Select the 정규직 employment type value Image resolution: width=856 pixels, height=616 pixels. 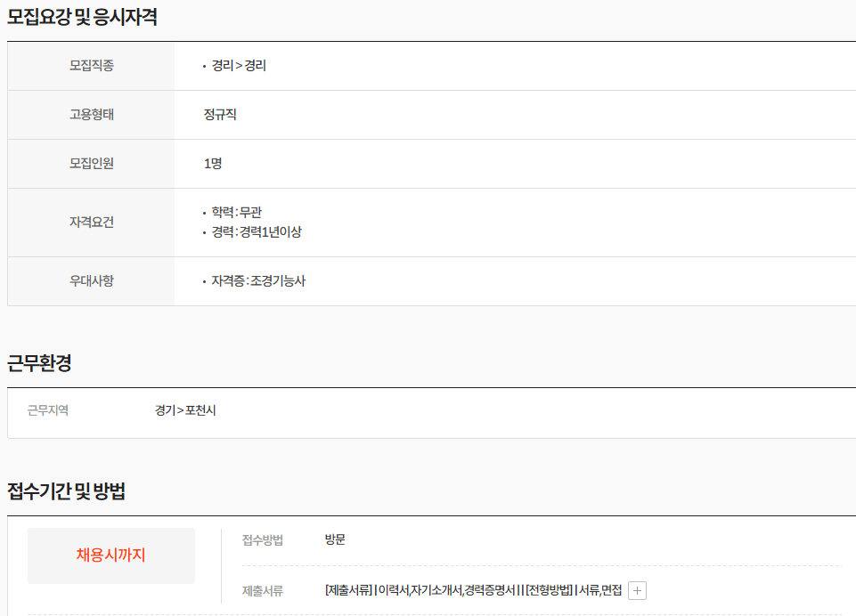(220, 115)
